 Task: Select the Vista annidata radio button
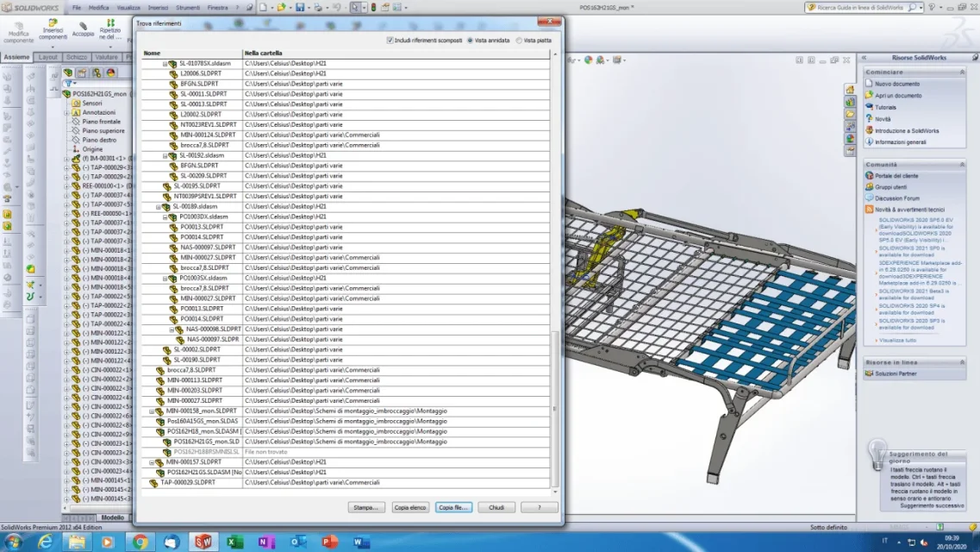470,40
